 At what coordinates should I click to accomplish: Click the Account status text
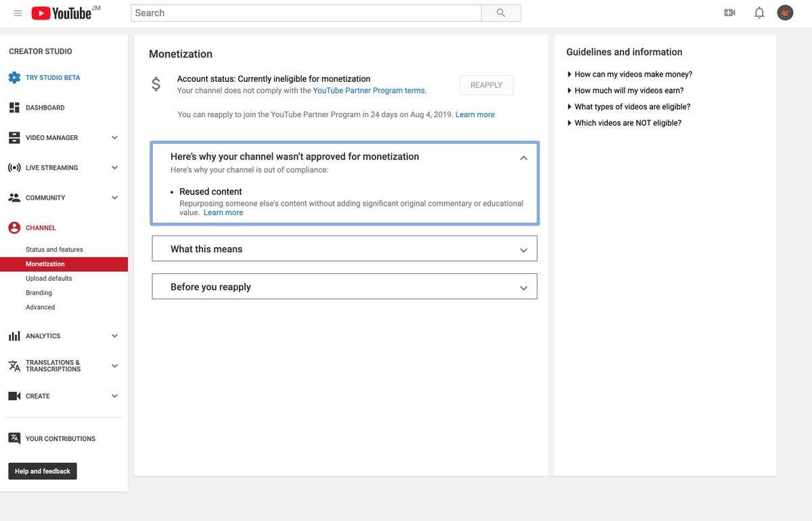coord(273,79)
